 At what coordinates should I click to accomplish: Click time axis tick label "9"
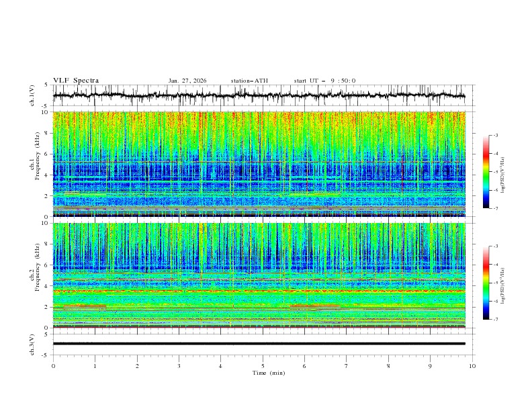430,366
